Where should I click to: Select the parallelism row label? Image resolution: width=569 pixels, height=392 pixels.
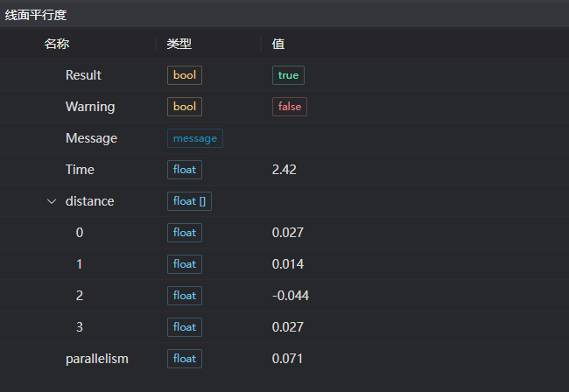(x=97, y=359)
